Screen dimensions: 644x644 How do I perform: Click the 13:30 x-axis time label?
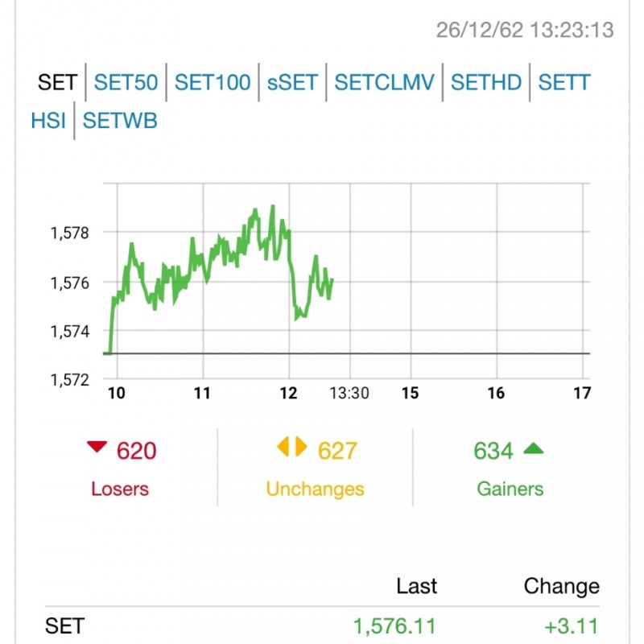point(349,393)
